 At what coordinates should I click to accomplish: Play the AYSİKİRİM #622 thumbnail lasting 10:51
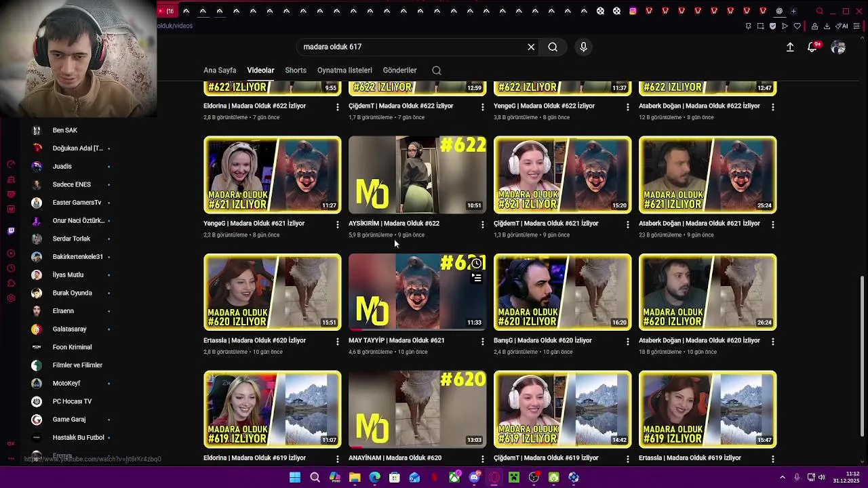417,175
